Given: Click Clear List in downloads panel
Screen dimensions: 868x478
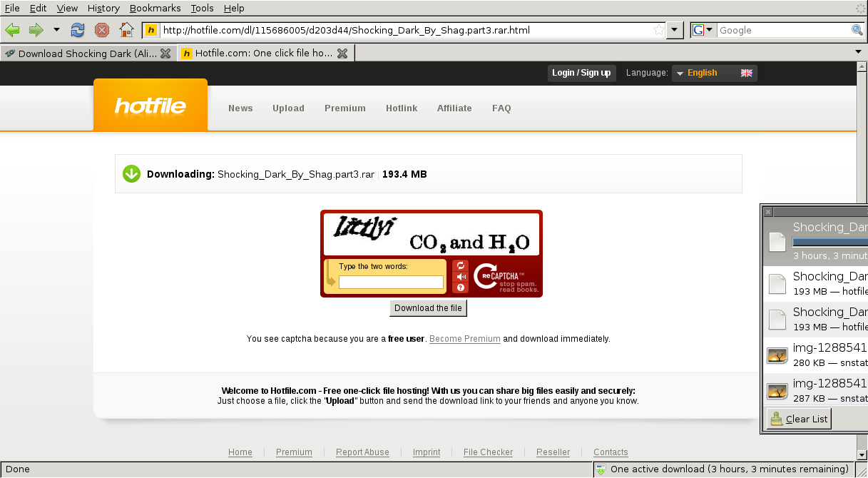Looking at the screenshot, I should point(799,419).
